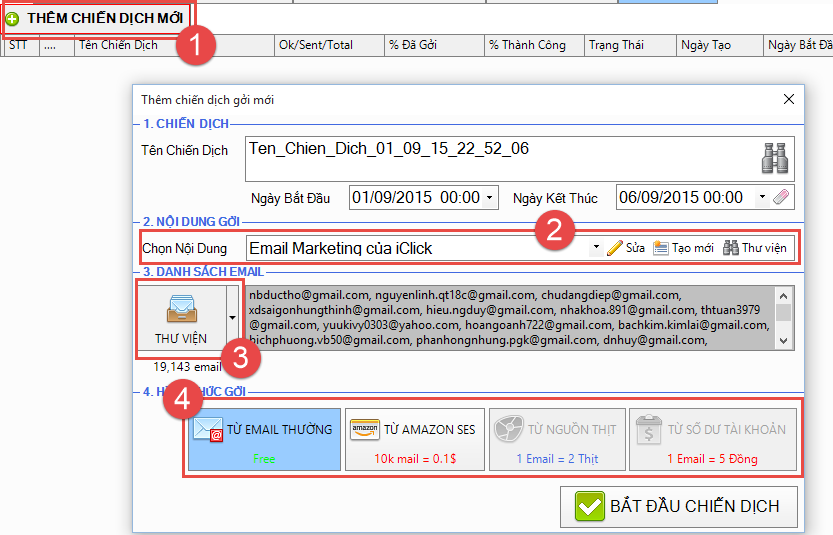The width and height of the screenshot is (833, 535).
Task: Click THÊM CHIẾN DỊCH MỚI button
Action: coord(96,19)
